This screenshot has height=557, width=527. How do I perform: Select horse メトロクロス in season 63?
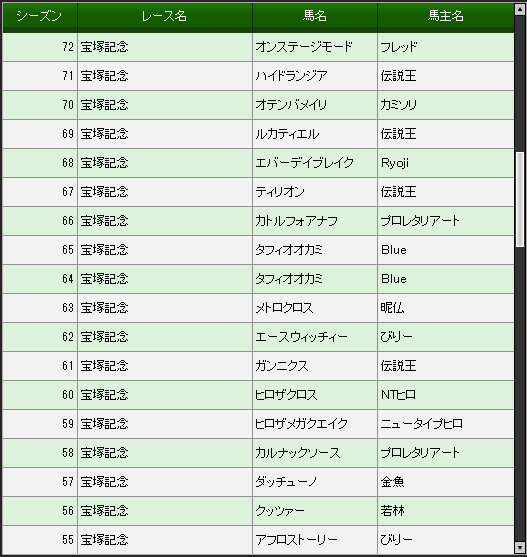[x=284, y=308]
